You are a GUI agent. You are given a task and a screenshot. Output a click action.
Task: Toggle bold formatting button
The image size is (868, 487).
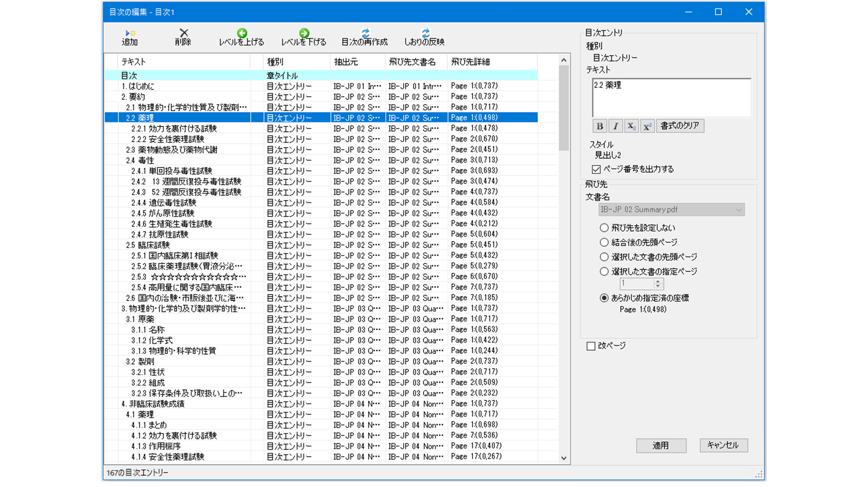(x=599, y=126)
